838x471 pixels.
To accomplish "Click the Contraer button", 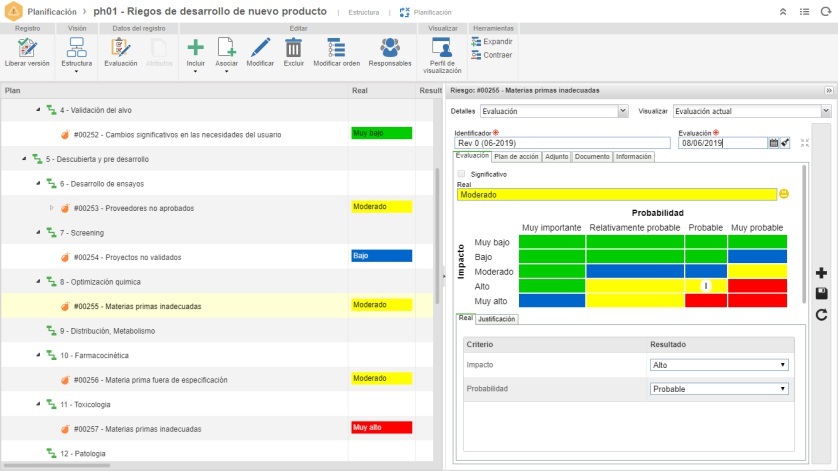I will (x=491, y=55).
